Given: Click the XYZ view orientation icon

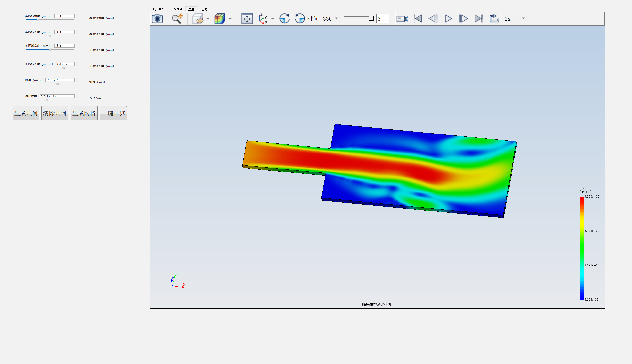Looking at the screenshot, I should (263, 19).
